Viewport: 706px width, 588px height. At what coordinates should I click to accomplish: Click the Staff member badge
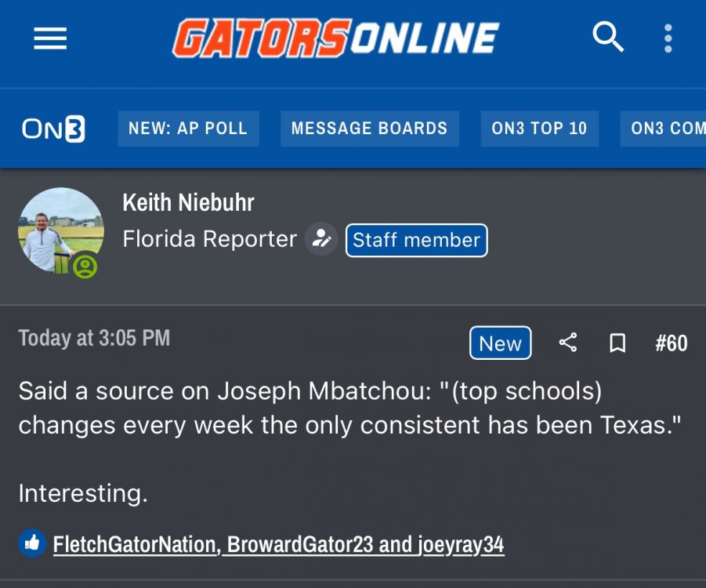point(416,240)
